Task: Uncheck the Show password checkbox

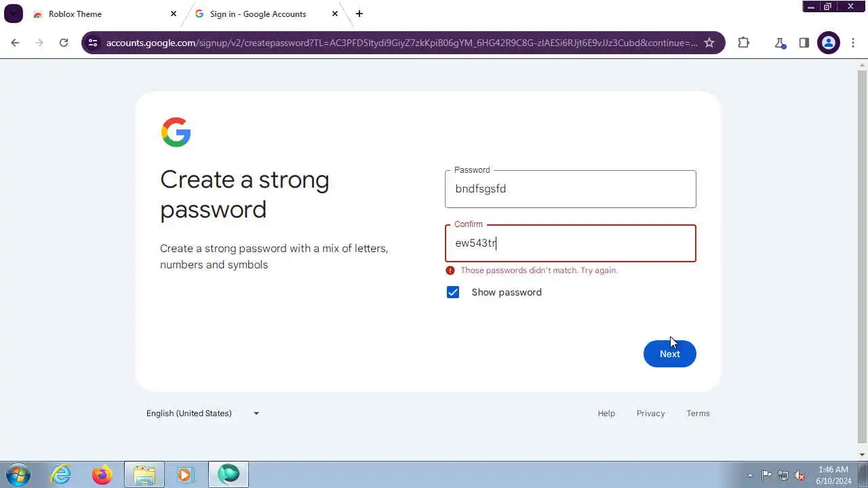Action: [x=453, y=292]
